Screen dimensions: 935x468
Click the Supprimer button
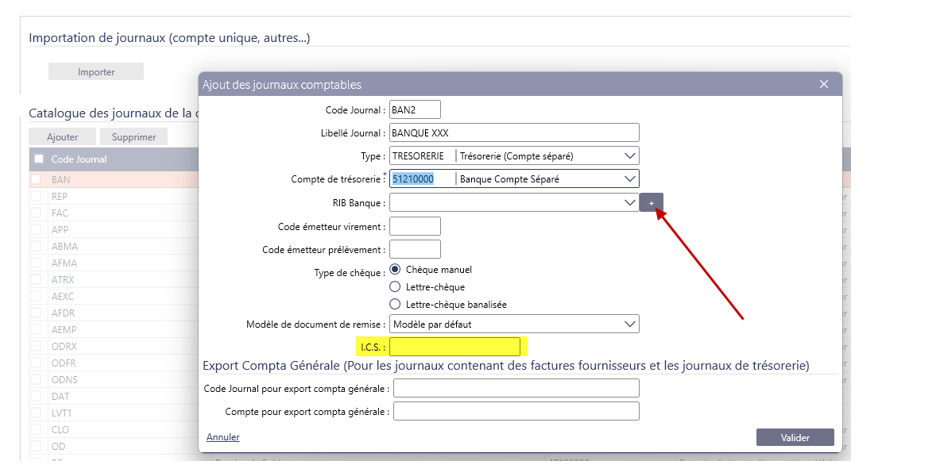(x=133, y=137)
